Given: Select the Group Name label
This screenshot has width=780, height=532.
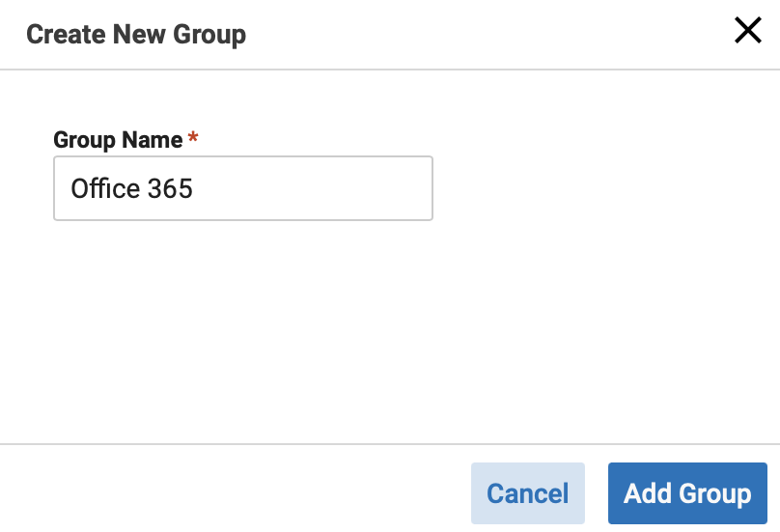Looking at the screenshot, I should (x=118, y=140).
